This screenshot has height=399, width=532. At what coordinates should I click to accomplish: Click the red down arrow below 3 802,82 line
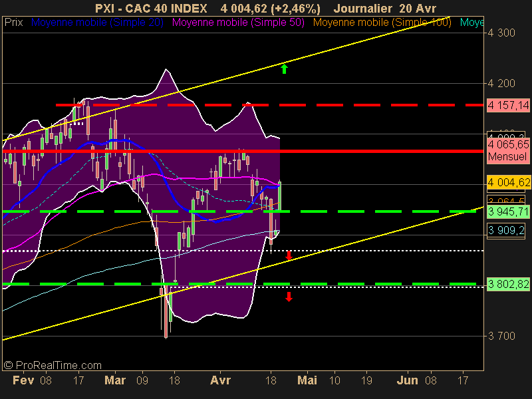click(x=289, y=297)
